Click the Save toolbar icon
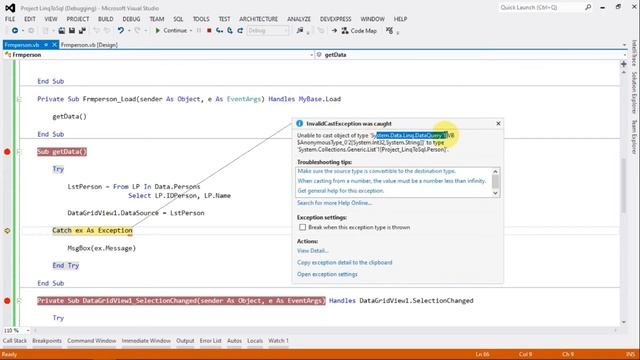 coord(72,31)
